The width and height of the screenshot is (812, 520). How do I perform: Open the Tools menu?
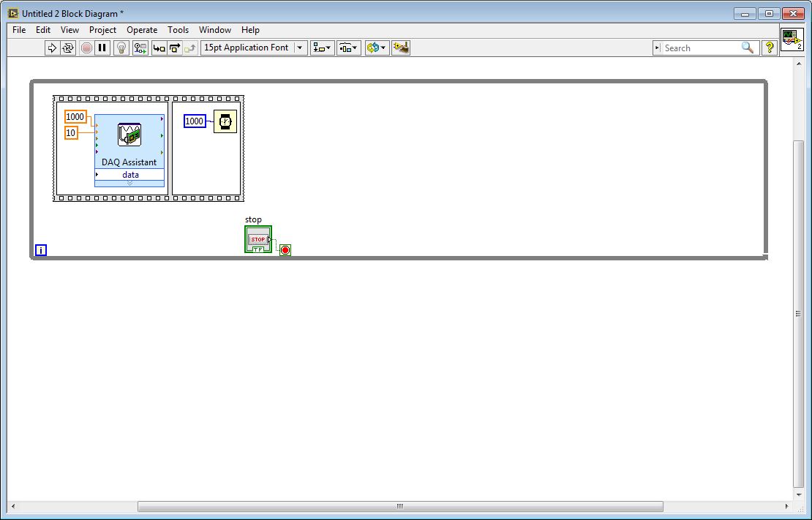pyautogui.click(x=178, y=30)
